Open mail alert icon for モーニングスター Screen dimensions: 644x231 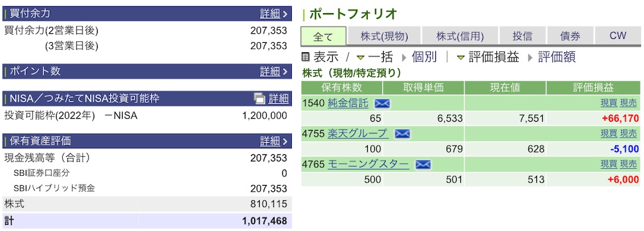click(x=423, y=164)
